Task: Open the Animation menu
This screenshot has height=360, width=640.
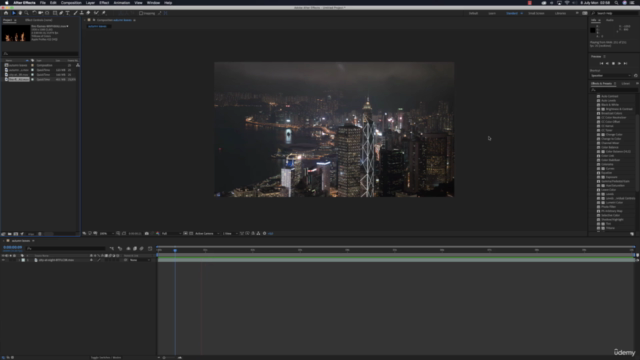Action: coord(122,3)
